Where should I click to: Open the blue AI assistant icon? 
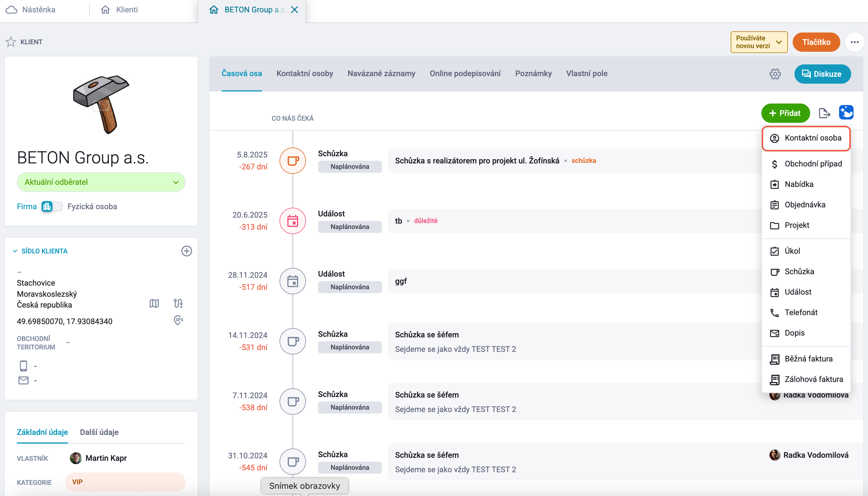[x=846, y=113]
